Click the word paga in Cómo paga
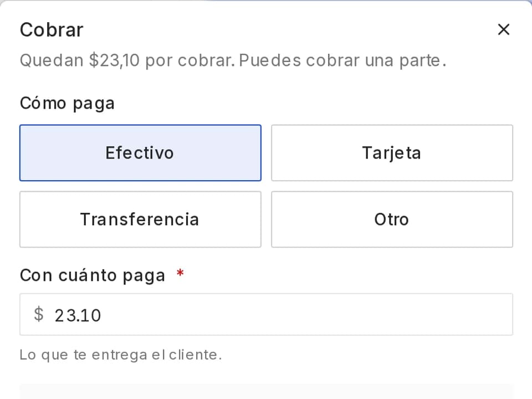Image resolution: width=532 pixels, height=399 pixels. [94, 104]
